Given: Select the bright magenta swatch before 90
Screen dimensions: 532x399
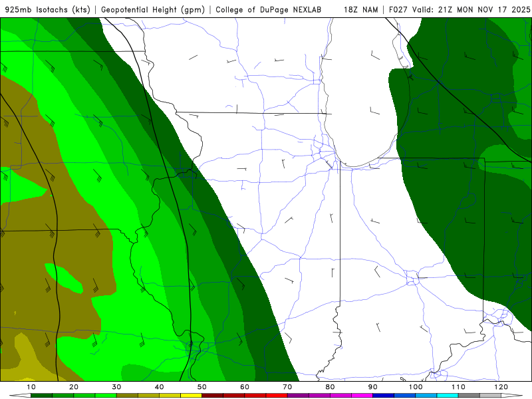Looking at the screenshot, I should coord(362,396).
